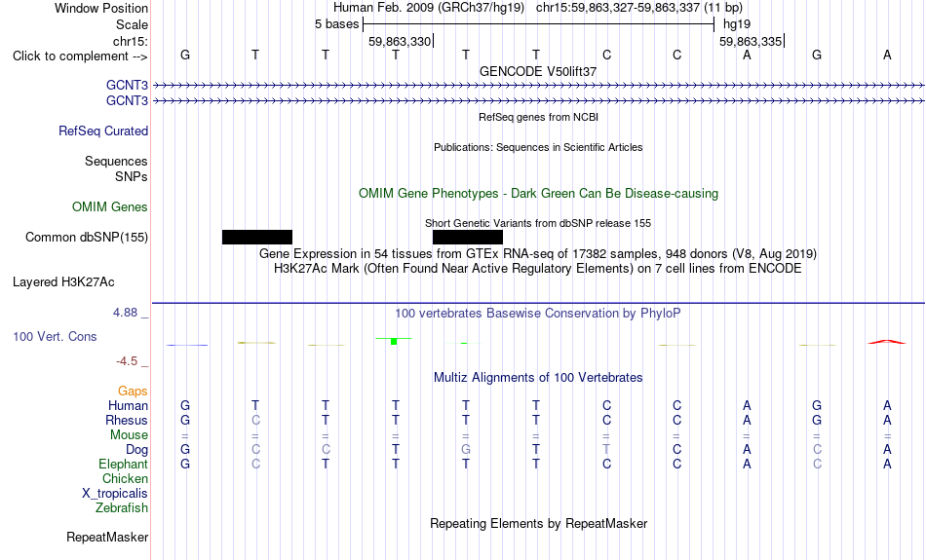
Task: Click the faded C in the Rhesus row
Action: [255, 420]
